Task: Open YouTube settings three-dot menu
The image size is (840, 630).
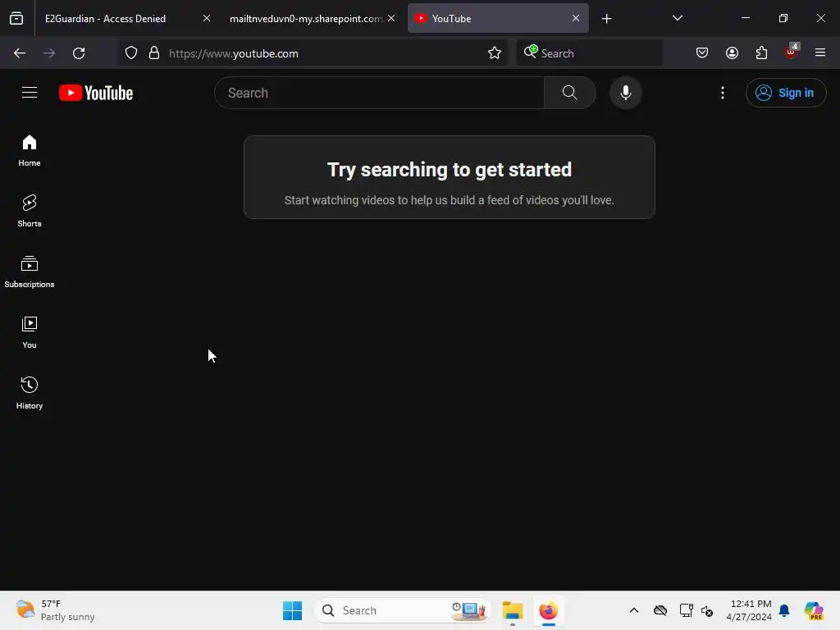Action: 722,93
